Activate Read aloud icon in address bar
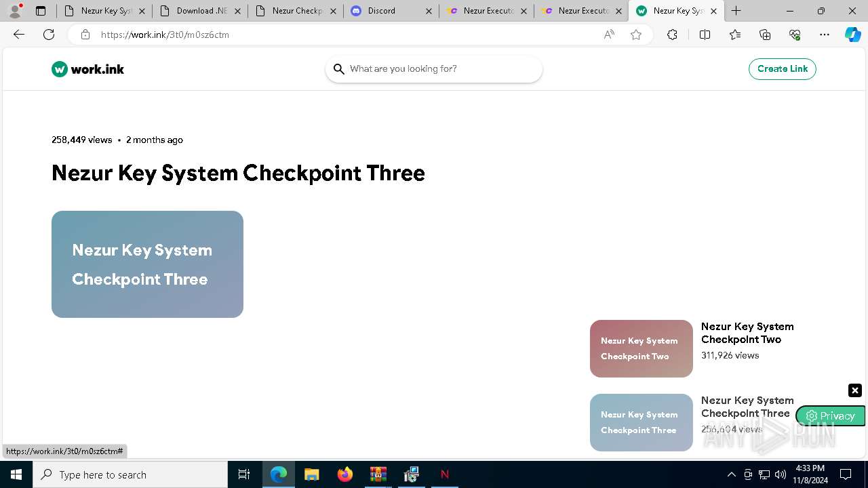868x488 pixels. pos(609,35)
